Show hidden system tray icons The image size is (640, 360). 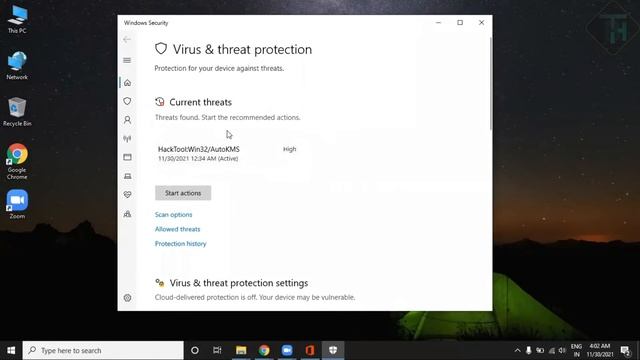pyautogui.click(x=517, y=351)
